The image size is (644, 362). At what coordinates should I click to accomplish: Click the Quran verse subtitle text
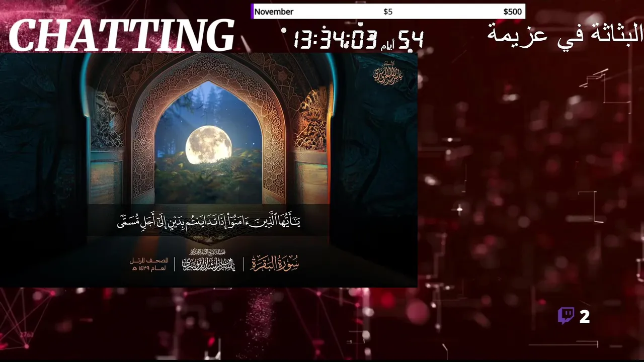(x=209, y=221)
